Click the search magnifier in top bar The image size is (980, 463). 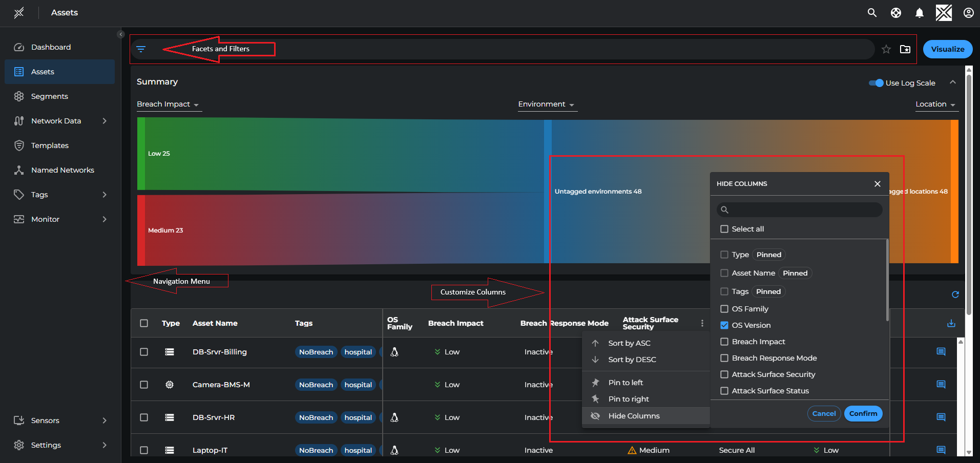click(872, 13)
